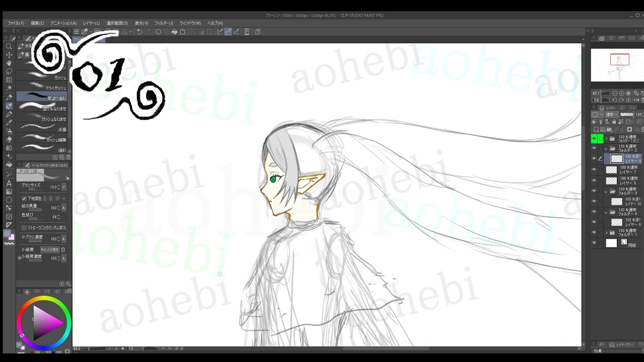Select the レイヤー 10 layer thumbnail
This screenshot has height=362, width=644.
[x=617, y=202]
